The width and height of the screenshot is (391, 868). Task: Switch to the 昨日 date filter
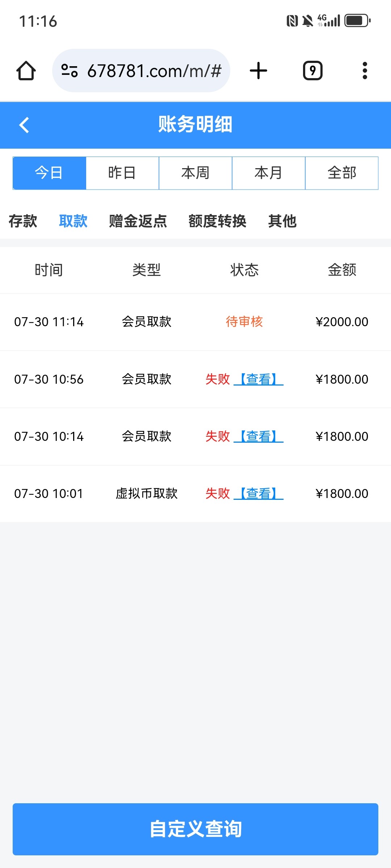pos(122,173)
